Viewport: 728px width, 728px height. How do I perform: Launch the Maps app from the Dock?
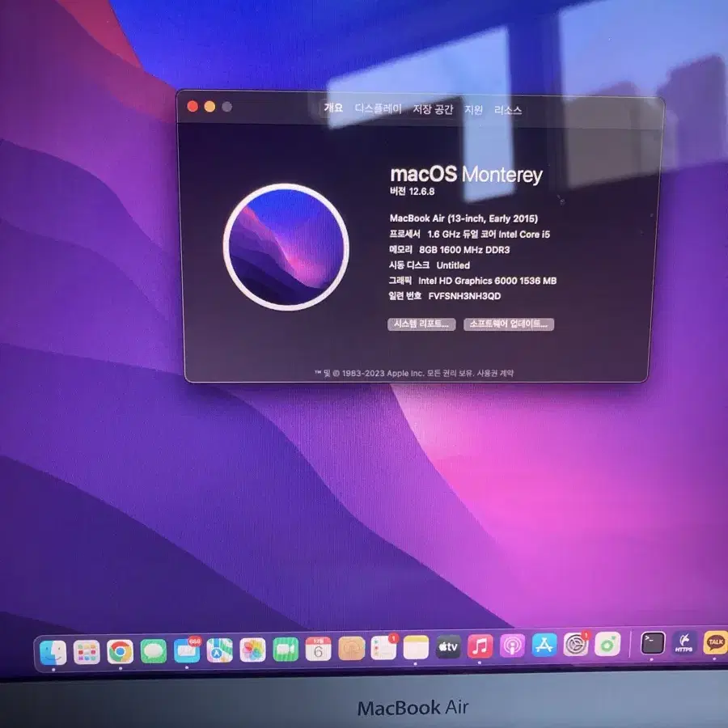click(x=219, y=650)
